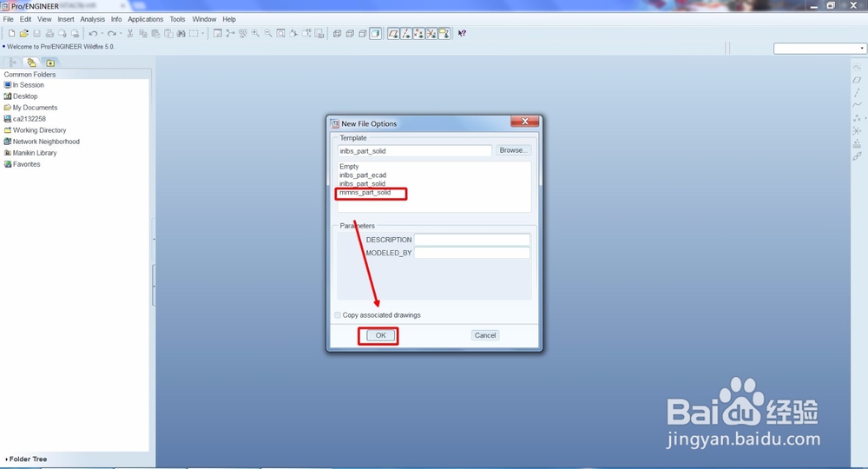Click the Open file folder icon
The image size is (868, 469).
point(23,34)
